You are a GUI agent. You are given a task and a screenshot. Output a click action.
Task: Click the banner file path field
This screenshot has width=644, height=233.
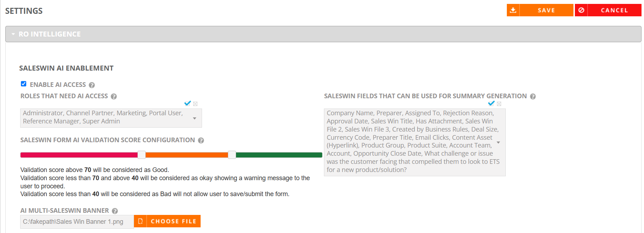[77, 222]
